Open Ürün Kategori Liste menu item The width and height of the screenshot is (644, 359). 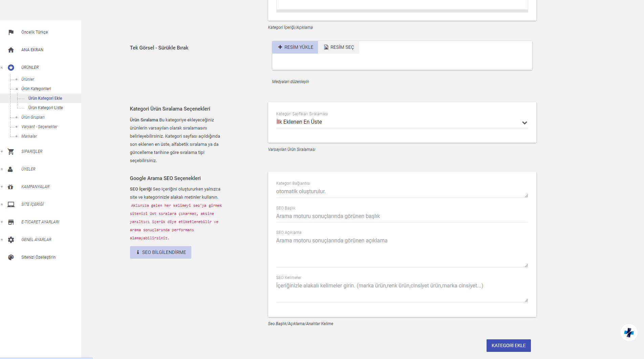pos(45,108)
